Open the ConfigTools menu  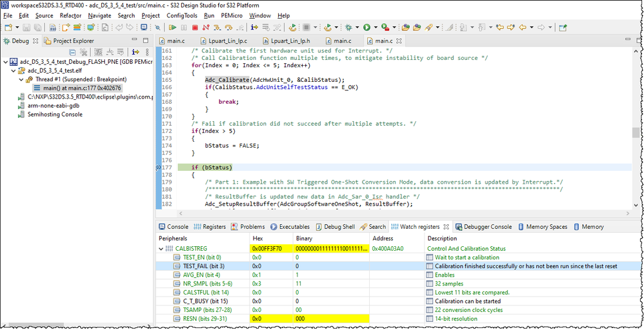182,15
